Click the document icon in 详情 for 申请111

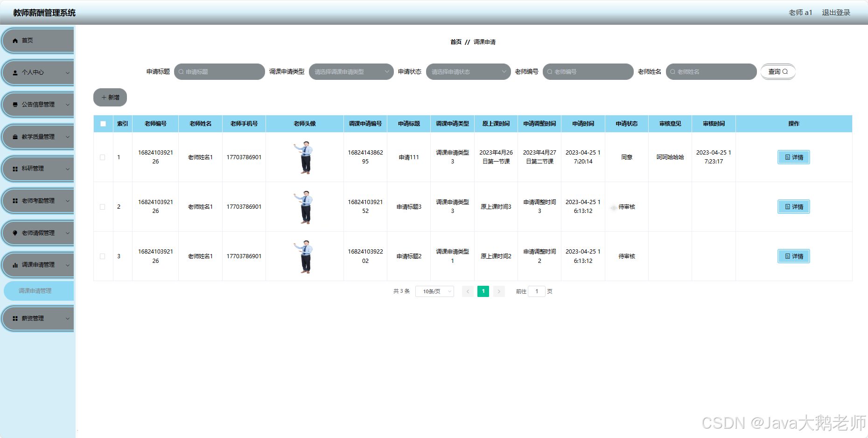787,157
